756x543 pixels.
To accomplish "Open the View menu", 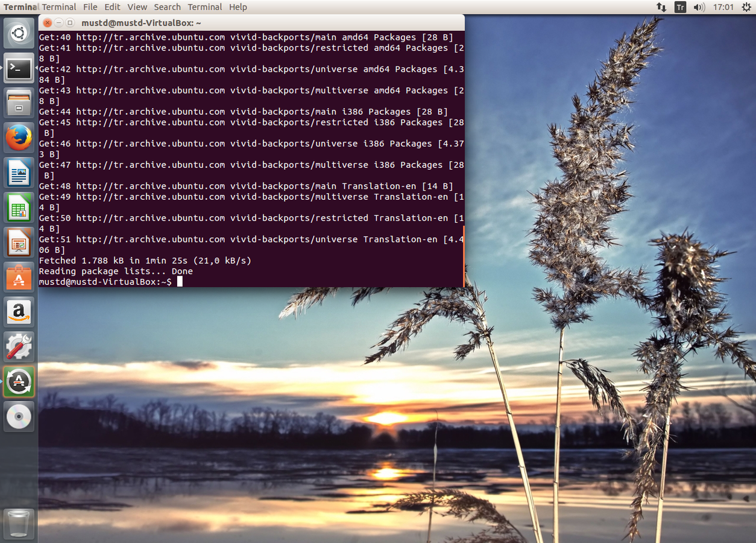I will (137, 7).
